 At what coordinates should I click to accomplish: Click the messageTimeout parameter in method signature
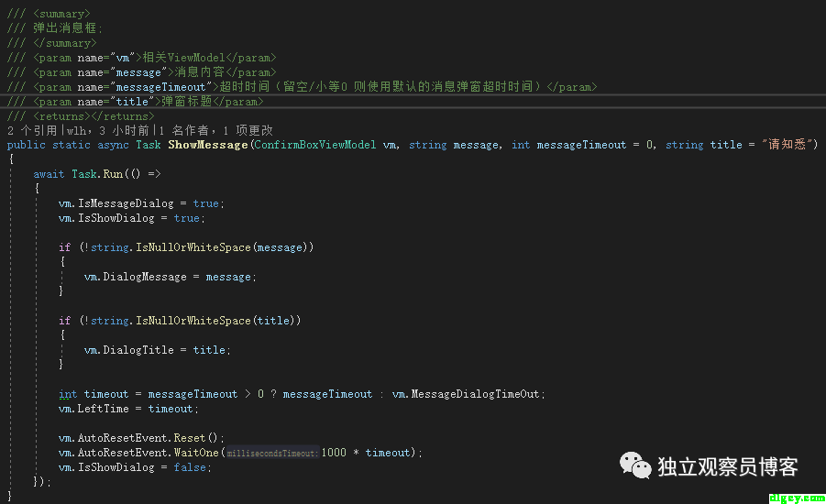[581, 145]
